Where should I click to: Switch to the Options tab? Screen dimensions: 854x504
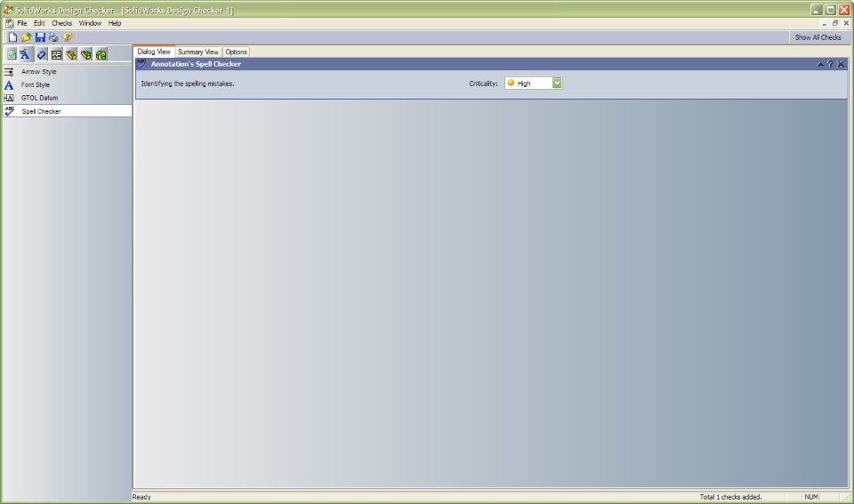[236, 52]
